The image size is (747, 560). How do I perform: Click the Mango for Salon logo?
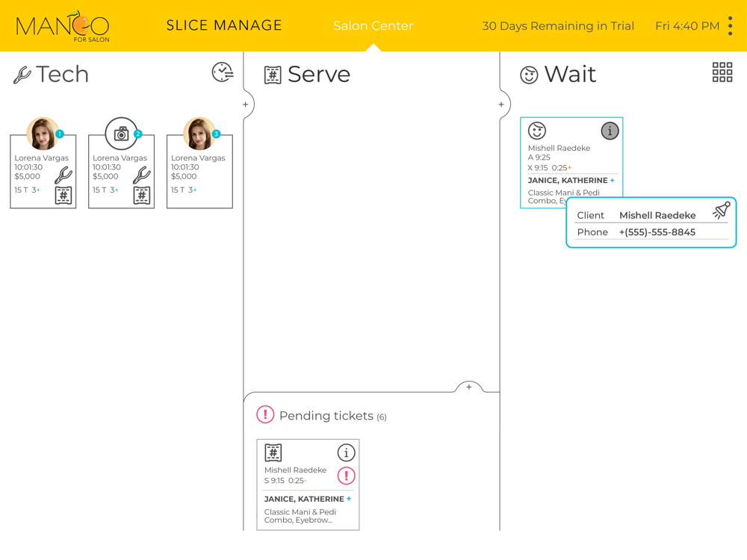[63, 27]
